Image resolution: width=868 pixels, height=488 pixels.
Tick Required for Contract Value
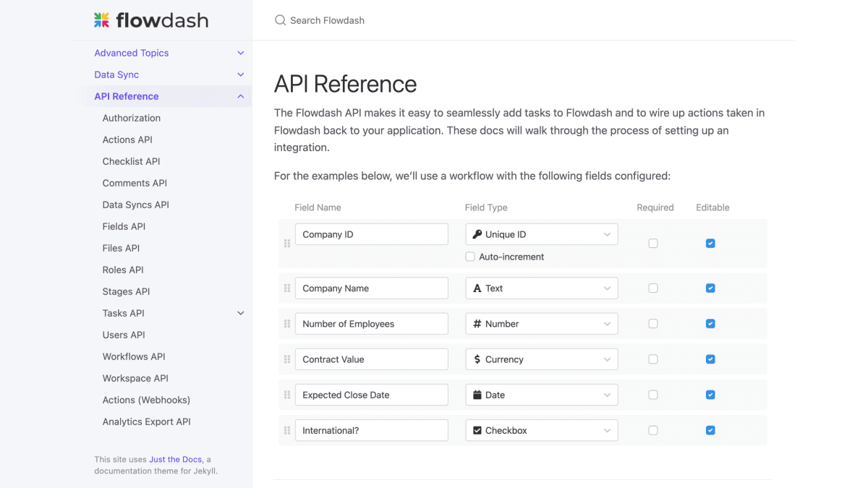tap(653, 359)
